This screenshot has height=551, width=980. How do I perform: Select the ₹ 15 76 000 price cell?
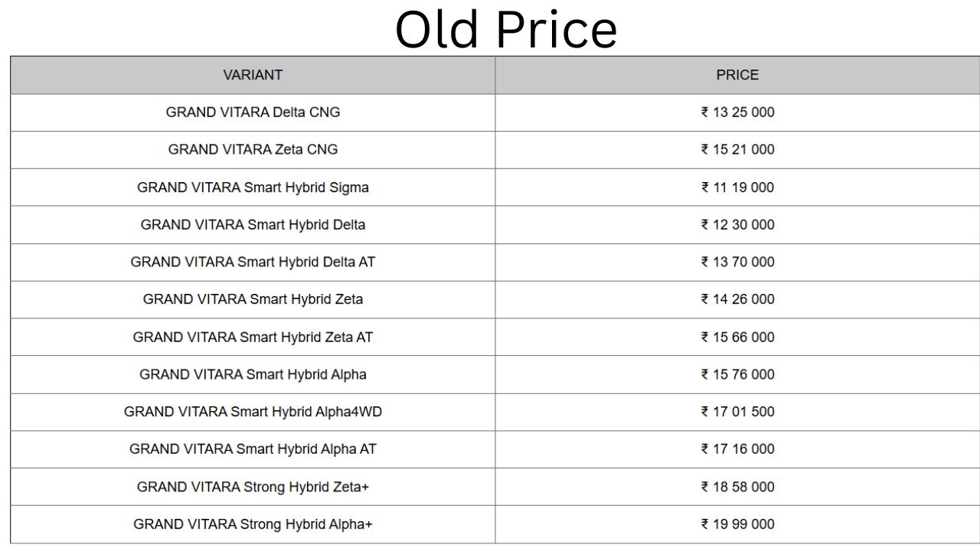point(737,375)
